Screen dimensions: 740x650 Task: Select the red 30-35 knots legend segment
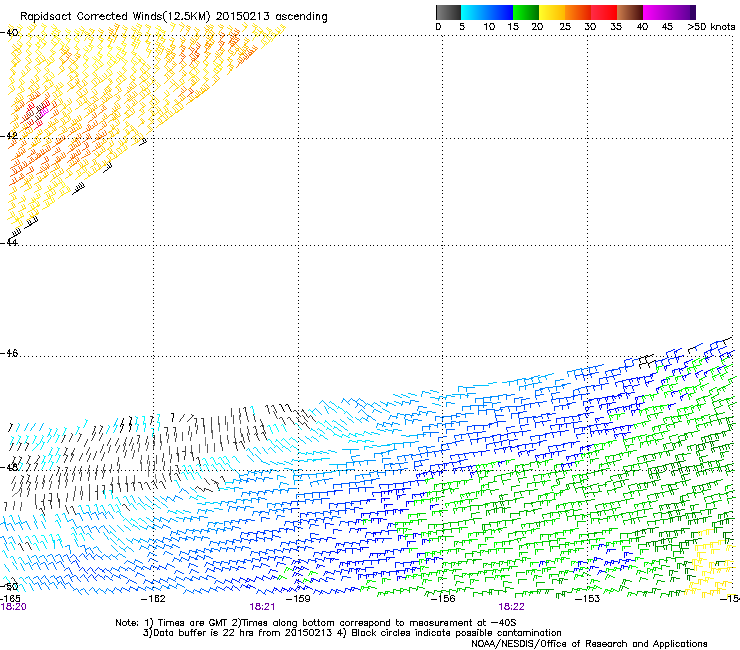click(604, 12)
